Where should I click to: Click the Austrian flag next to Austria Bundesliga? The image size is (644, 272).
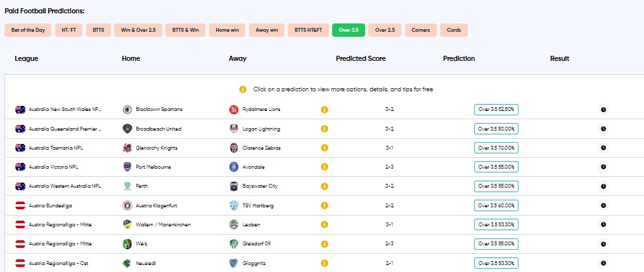20,205
